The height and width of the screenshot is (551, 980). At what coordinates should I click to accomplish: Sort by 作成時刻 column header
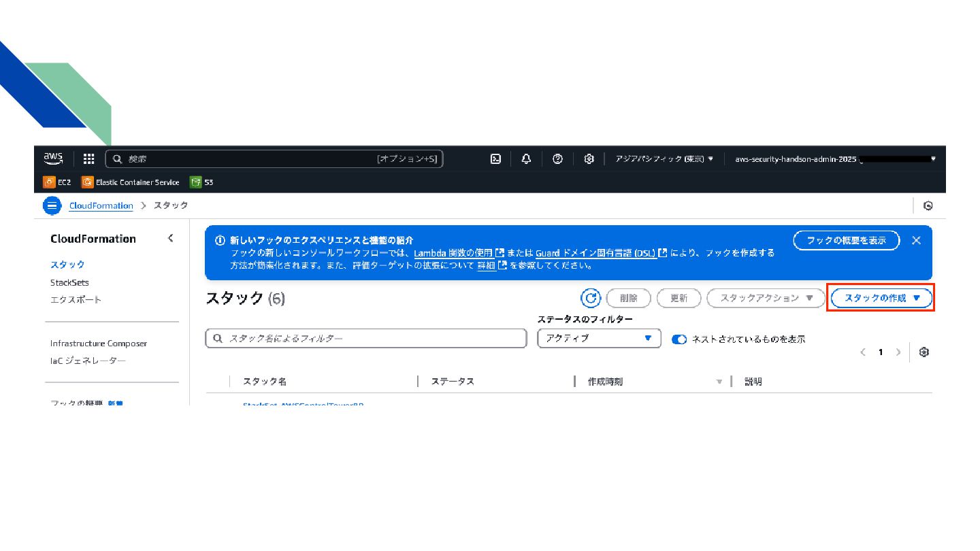[605, 382]
